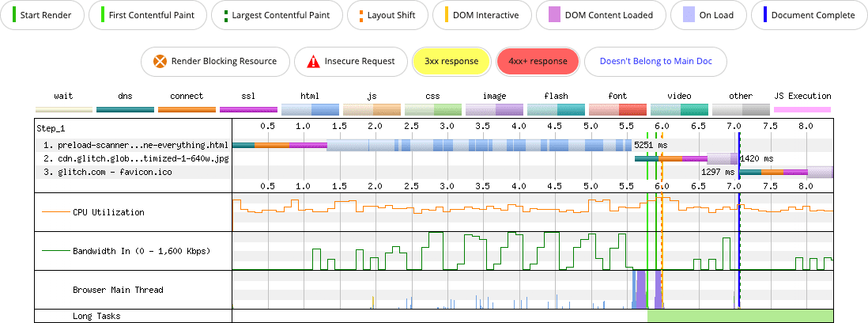Select the First Contentful Paint legend pill
The image size is (868, 323).
tap(147, 15)
